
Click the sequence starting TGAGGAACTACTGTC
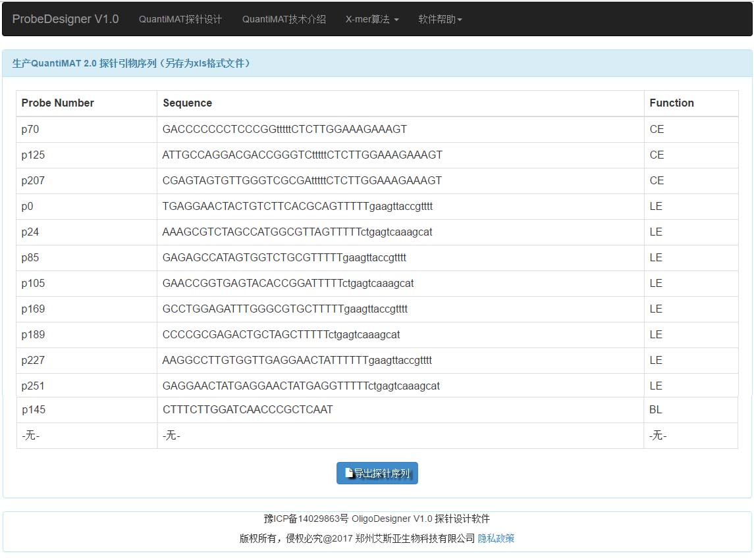[297, 206]
